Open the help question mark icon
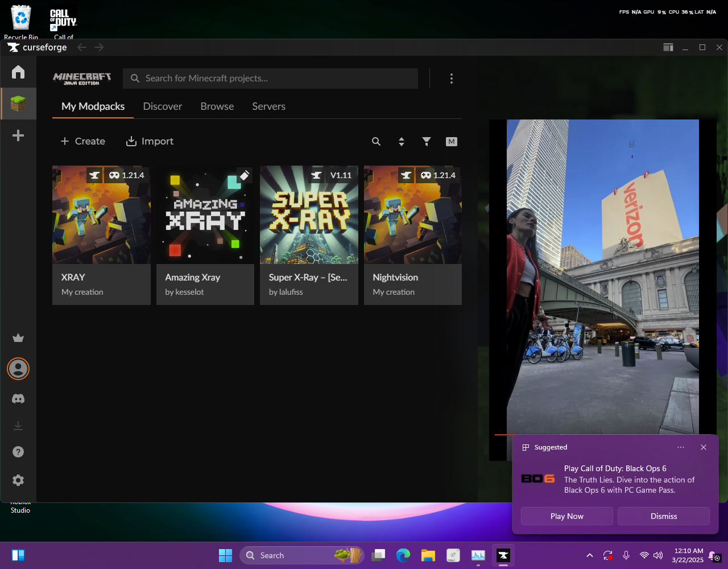 [18, 452]
